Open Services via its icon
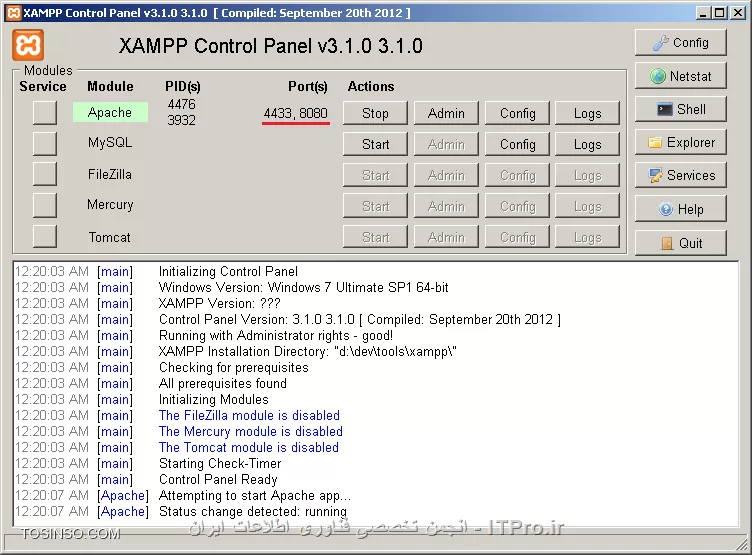Viewport: 753px width, 555px height. 680,175
